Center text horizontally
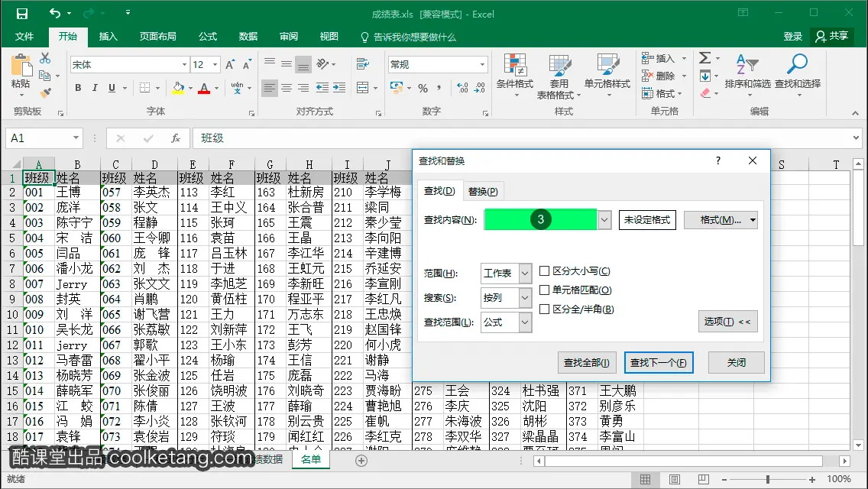Image resolution: width=868 pixels, height=489 pixels. tap(287, 88)
